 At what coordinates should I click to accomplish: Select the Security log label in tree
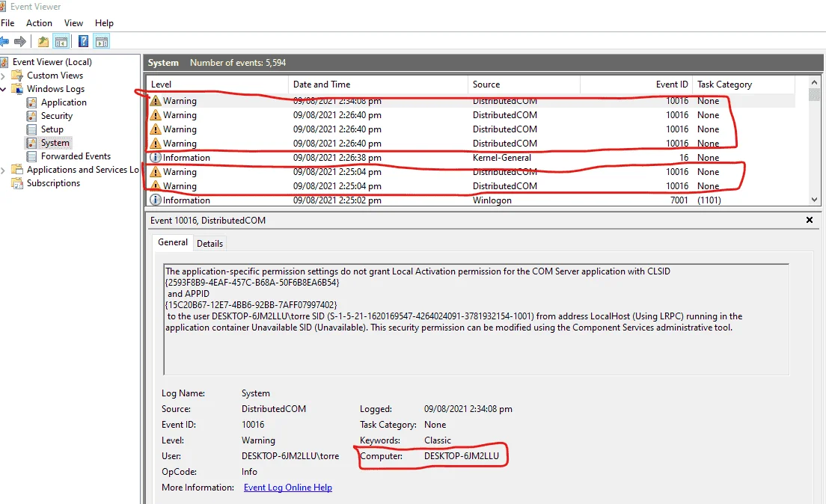coord(56,116)
